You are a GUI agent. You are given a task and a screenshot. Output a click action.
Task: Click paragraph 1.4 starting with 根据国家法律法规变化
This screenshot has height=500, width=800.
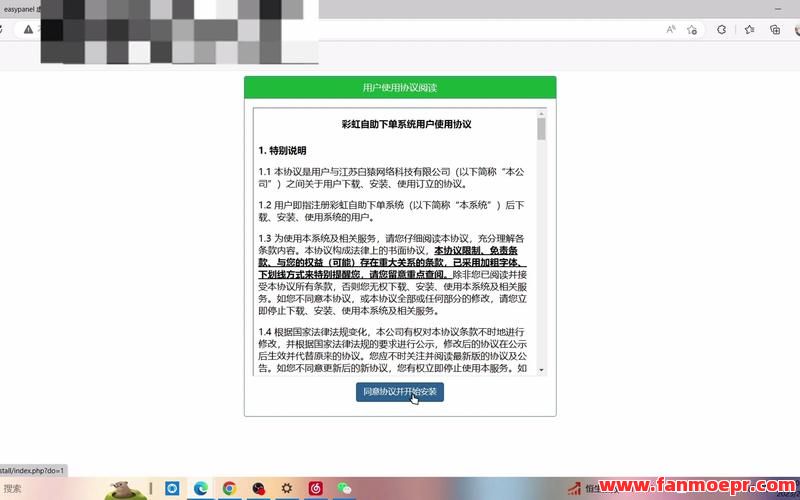[392, 350]
